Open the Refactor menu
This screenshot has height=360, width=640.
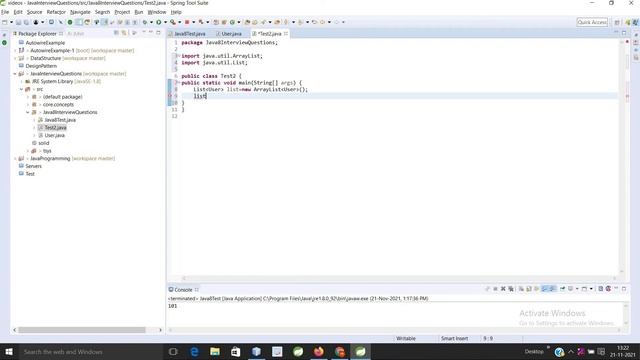(x=56, y=12)
